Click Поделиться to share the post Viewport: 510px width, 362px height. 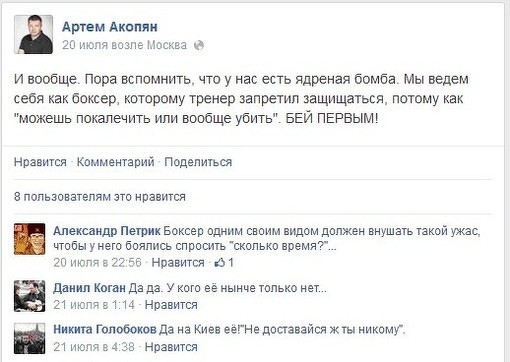click(198, 162)
